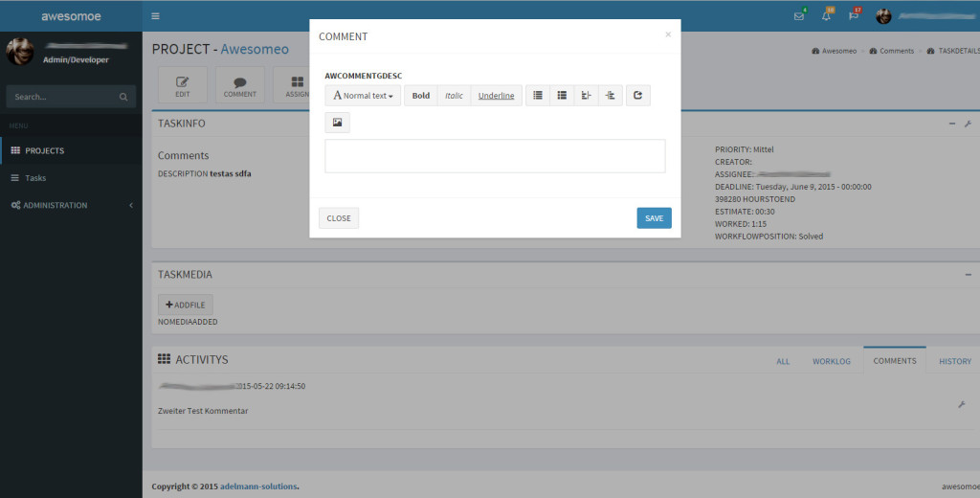Open the Normal text style dropdown
Image resolution: width=980 pixels, height=498 pixels.
(x=363, y=96)
